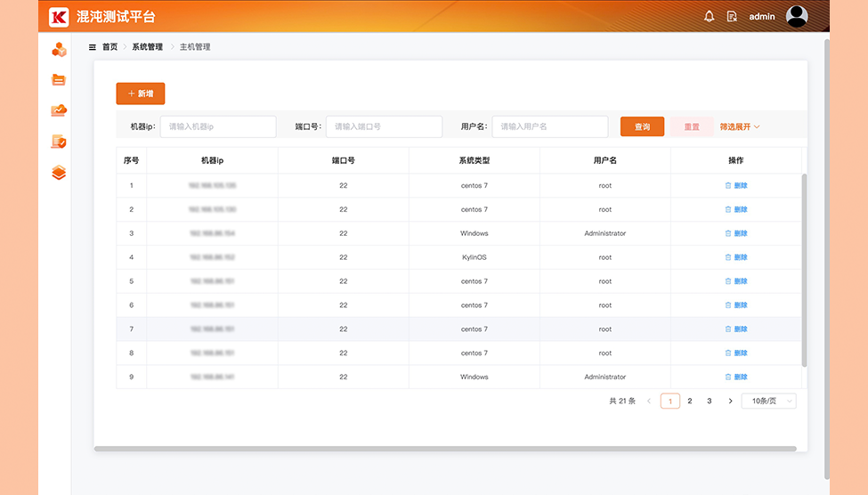Open the document icon next to the bell
Screen dimensions: 868x495
point(732,17)
